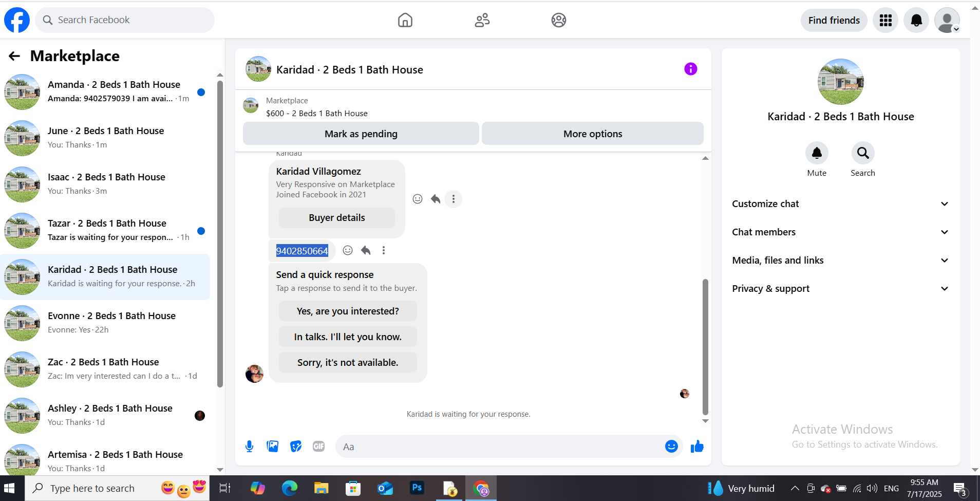Open the Friends icon in top navigation
The width and height of the screenshot is (980, 501).
pyautogui.click(x=482, y=20)
